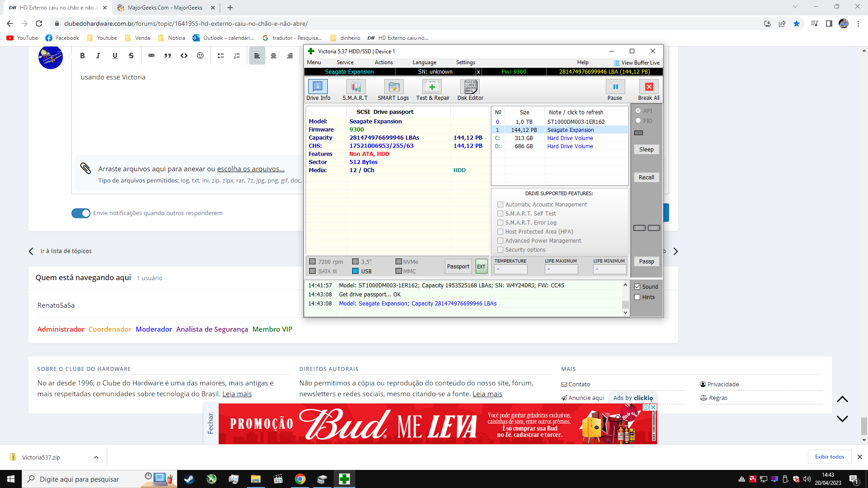This screenshot has height=488, width=868.
Task: Bookmark this page star icon
Action: click(797, 23)
